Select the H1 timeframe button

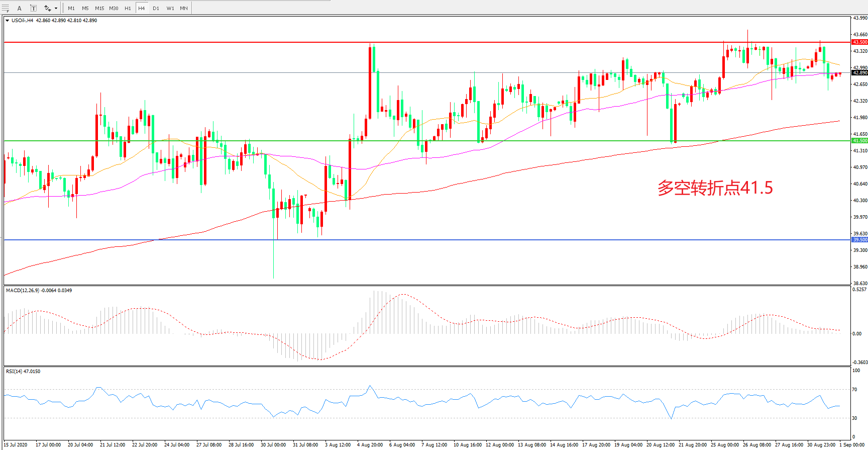coord(128,8)
